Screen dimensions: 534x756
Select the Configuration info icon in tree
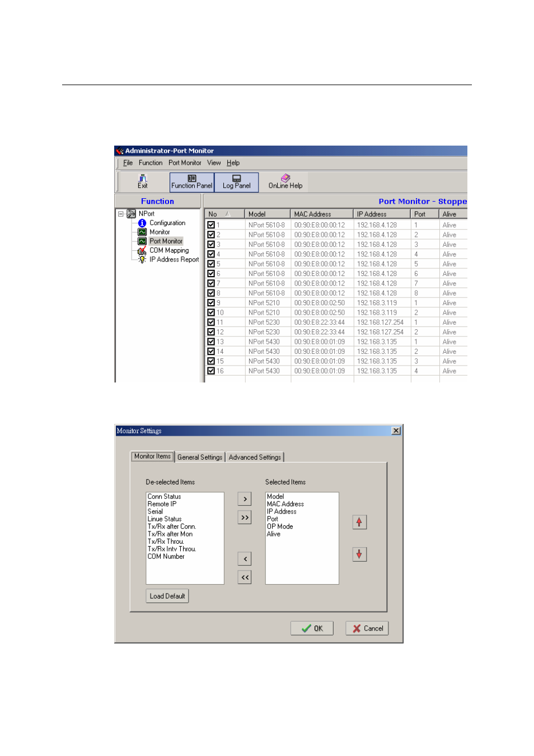click(142, 223)
